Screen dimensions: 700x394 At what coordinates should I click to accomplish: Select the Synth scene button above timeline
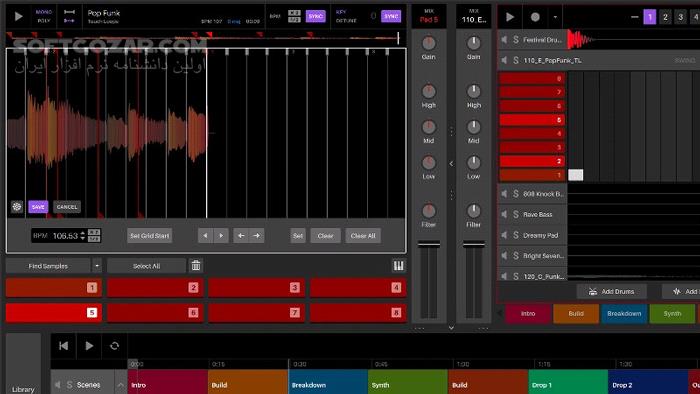point(672,314)
